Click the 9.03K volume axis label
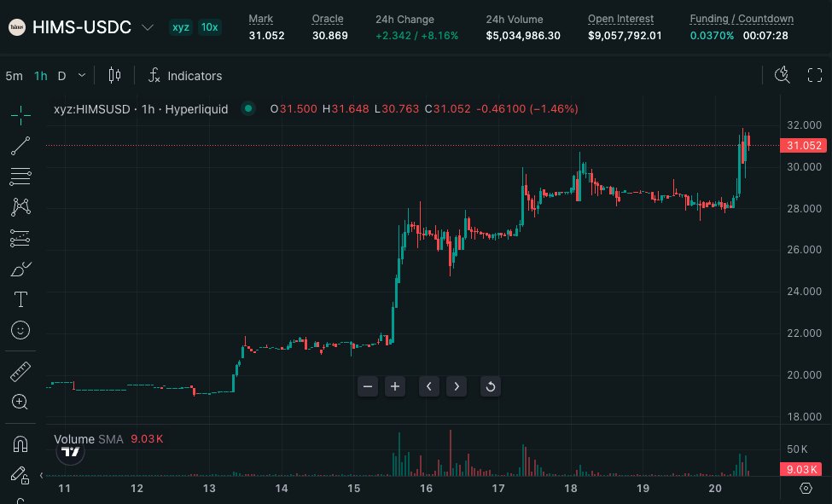 click(x=801, y=470)
